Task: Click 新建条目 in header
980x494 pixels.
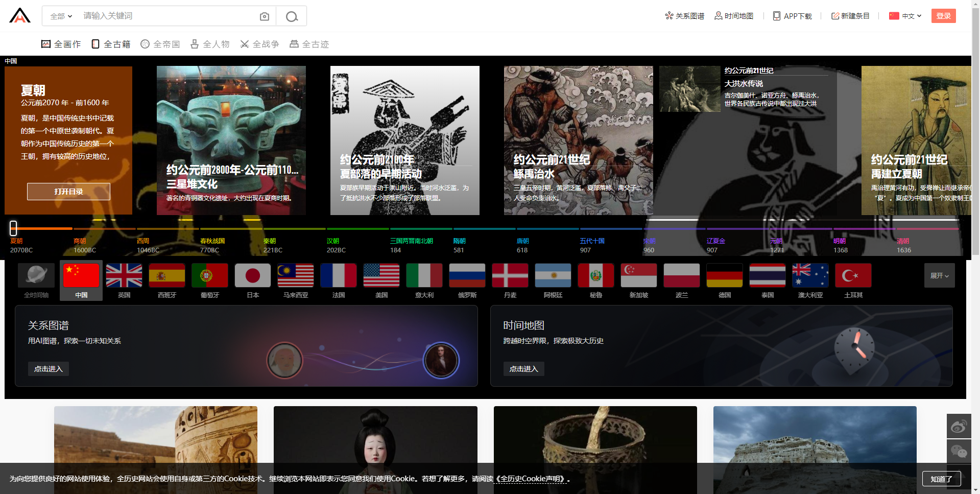Action: click(x=850, y=16)
